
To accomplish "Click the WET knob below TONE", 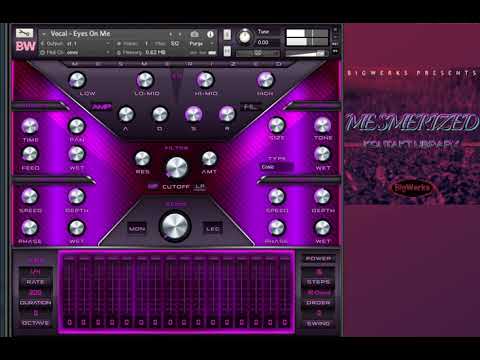I will pyautogui.click(x=323, y=154).
